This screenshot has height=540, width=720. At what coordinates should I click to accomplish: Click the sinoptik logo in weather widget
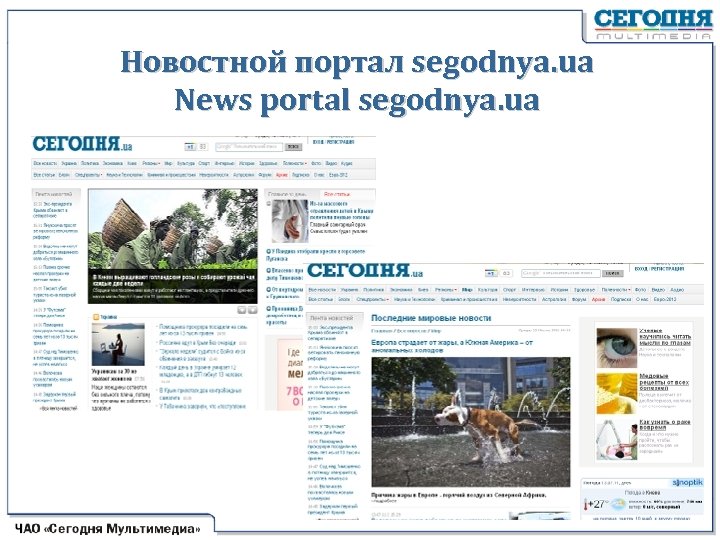pyautogui.click(x=687, y=483)
